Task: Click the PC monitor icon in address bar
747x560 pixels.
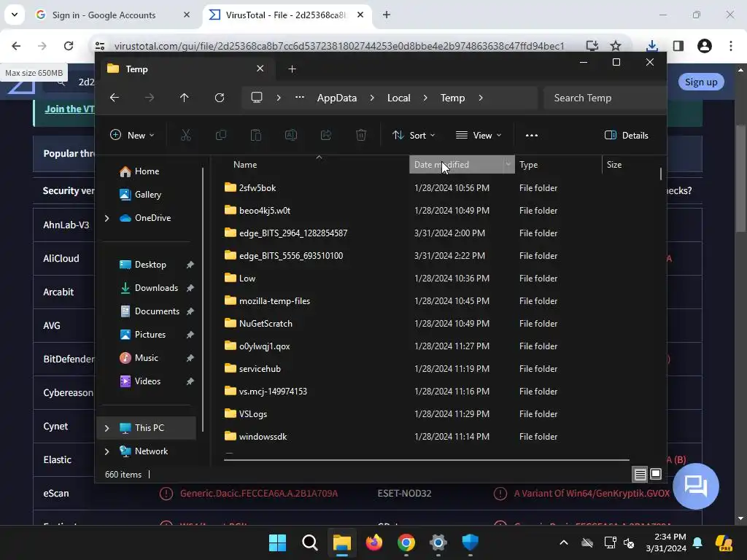Action: (257, 98)
